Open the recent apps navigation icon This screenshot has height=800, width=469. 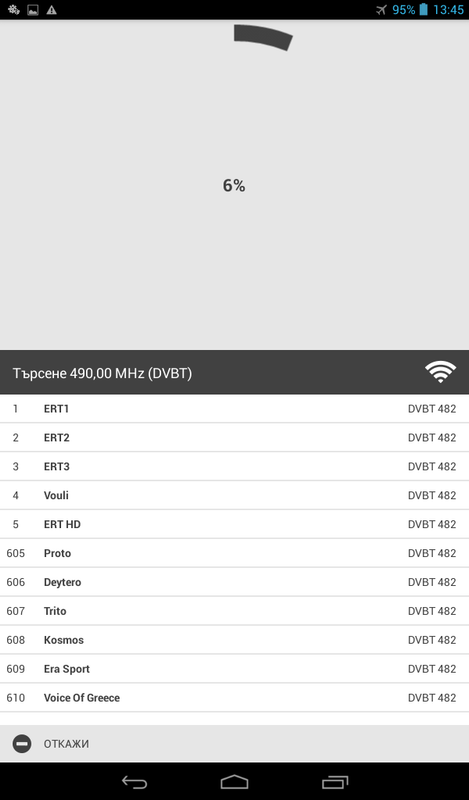click(335, 782)
